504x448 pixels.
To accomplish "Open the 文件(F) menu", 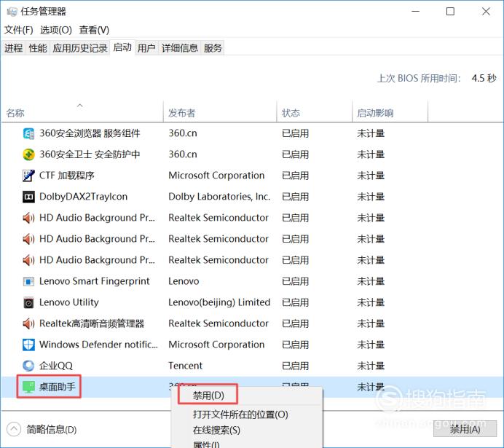I will [19, 30].
